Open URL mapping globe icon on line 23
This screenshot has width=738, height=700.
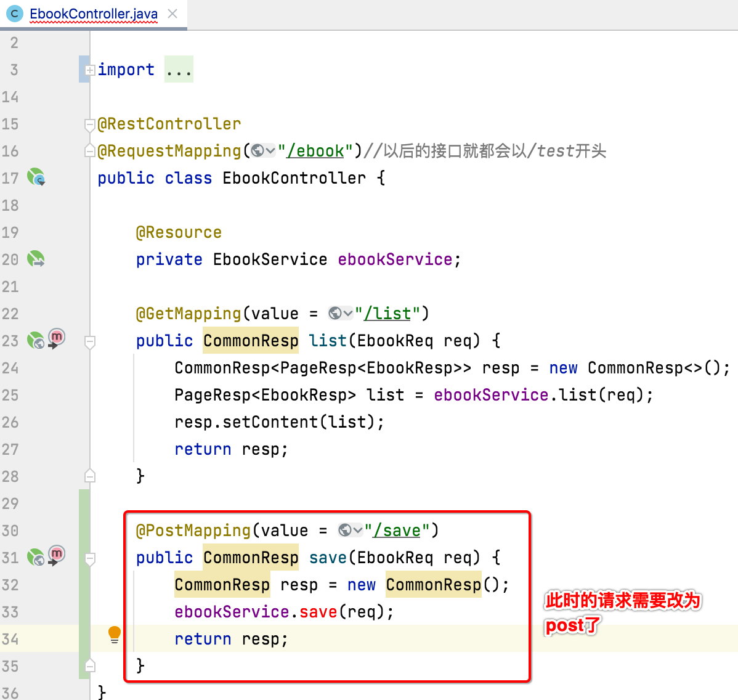click(36, 340)
